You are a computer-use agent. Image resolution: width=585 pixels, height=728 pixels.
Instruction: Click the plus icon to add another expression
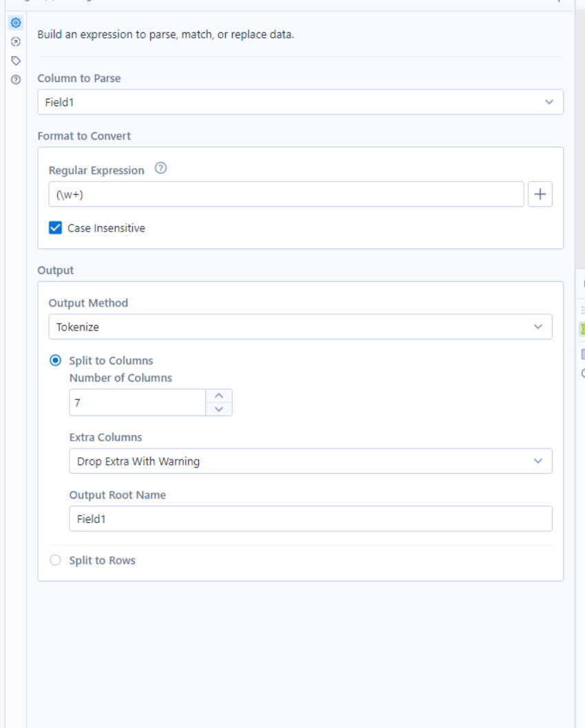click(541, 194)
